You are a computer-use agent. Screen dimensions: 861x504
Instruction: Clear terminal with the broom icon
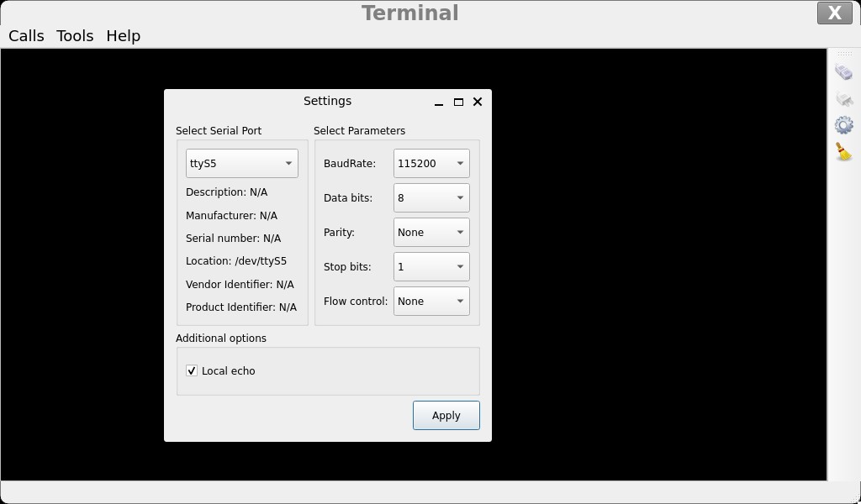(843, 151)
